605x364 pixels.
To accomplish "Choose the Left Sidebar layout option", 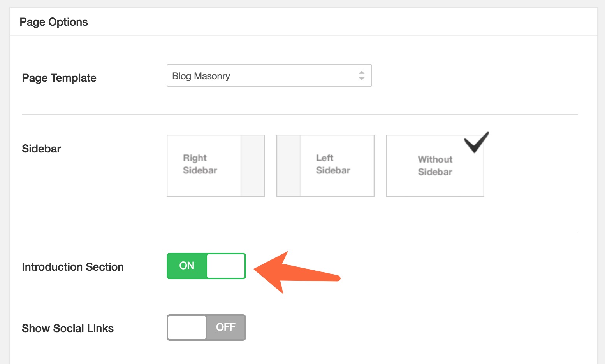I will tap(325, 165).
